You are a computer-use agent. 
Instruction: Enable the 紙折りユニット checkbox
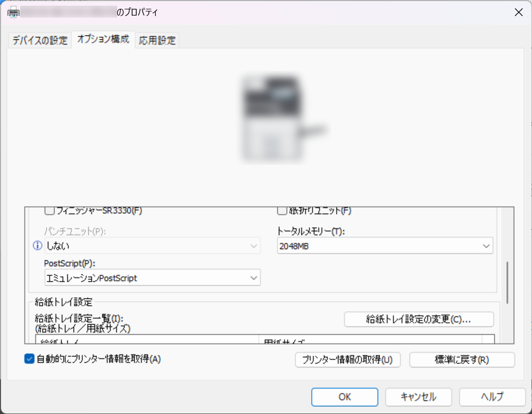(x=282, y=210)
